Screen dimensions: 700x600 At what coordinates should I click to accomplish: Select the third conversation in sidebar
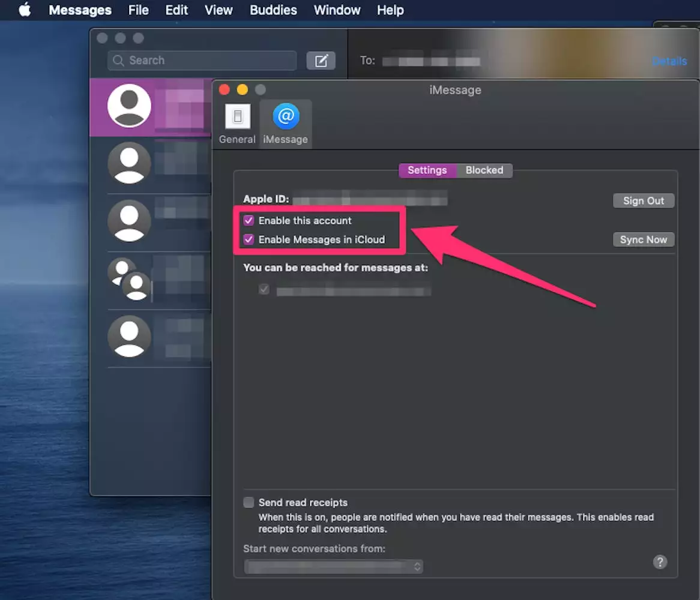[151, 222]
